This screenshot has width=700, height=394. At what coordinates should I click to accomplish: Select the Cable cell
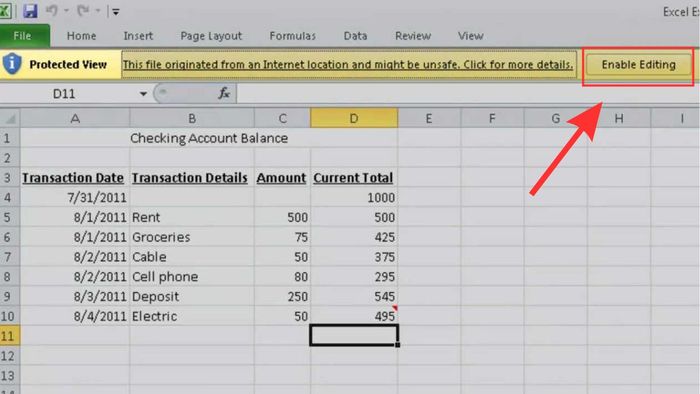(x=192, y=257)
